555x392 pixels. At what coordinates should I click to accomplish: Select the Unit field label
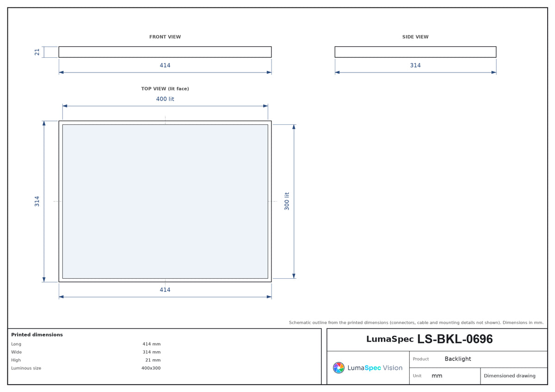tap(417, 376)
